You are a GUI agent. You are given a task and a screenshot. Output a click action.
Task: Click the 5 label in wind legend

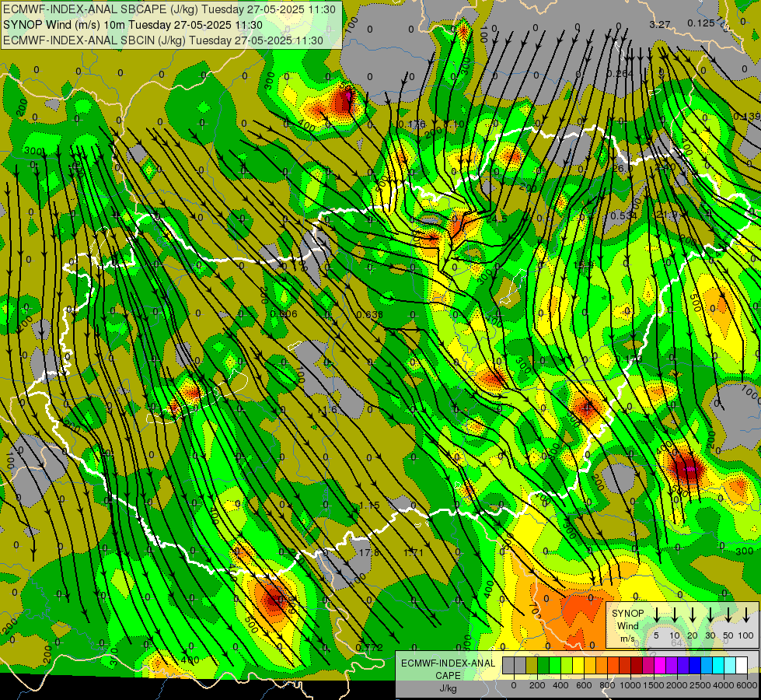(x=656, y=635)
